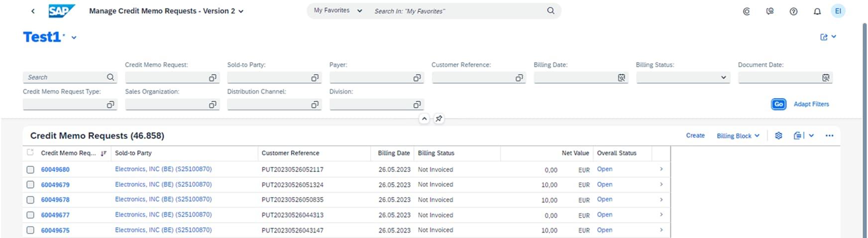Open the Billing Block dropdown menu
Screen dimensions: 868x238
coord(738,135)
